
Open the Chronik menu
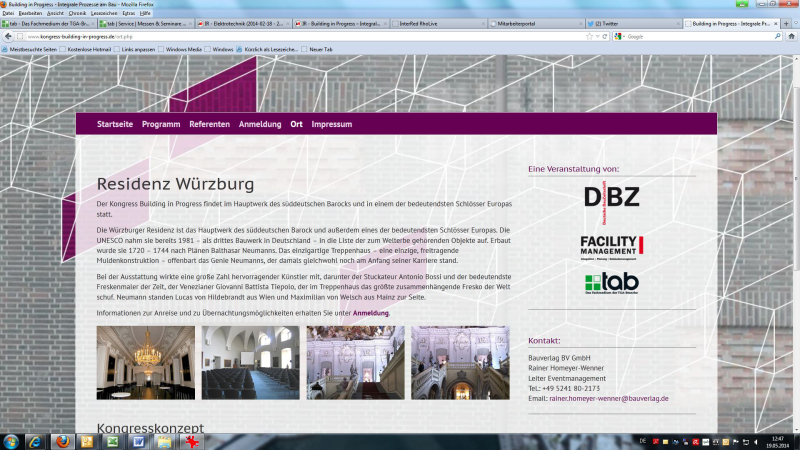77,13
